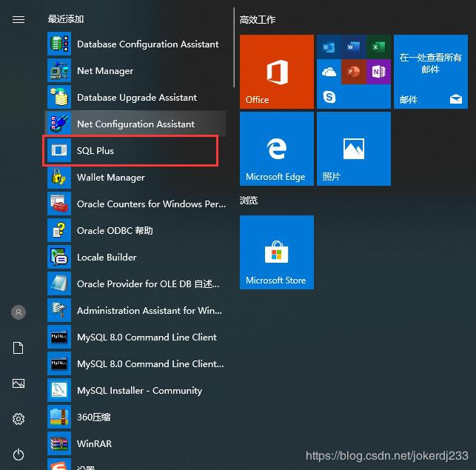Screen dimensions: 476x470
Task: Click the 浏览 group title
Action: point(249,201)
